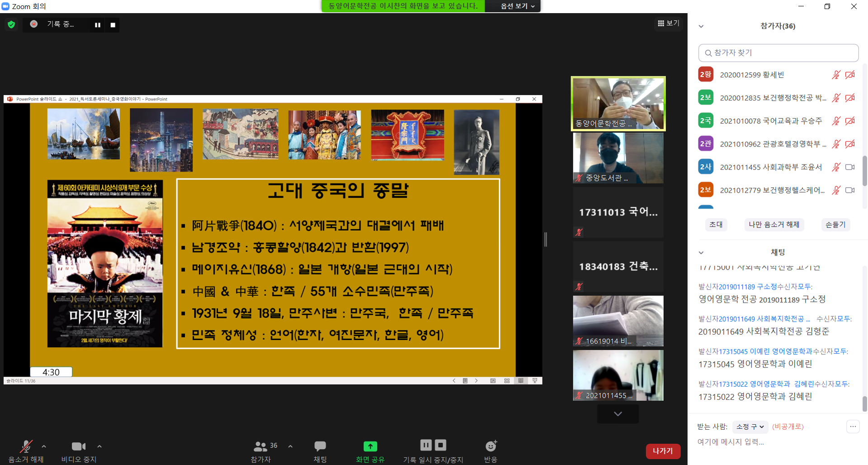Click the camera icon for 조유서
The width and height of the screenshot is (868, 465).
pos(850,167)
